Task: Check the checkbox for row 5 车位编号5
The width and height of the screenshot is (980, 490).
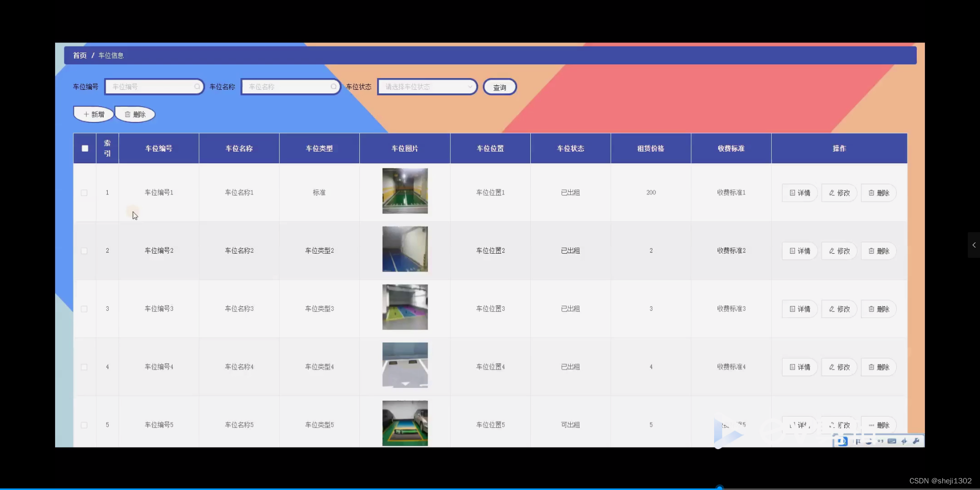Action: 84,425
